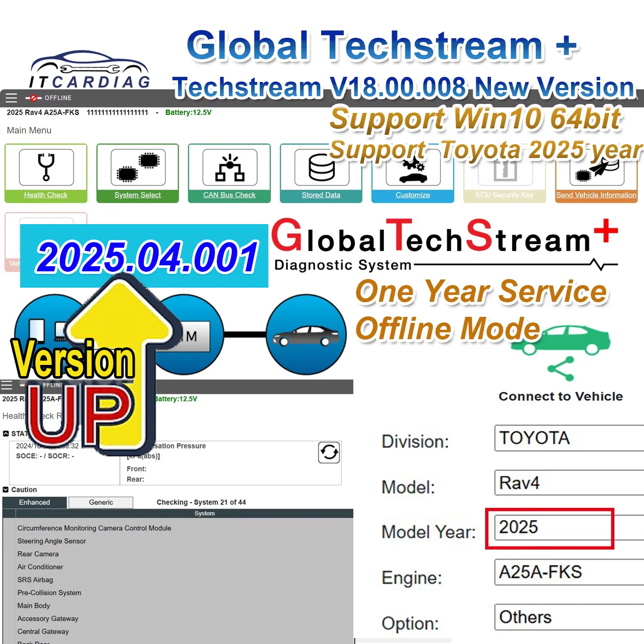Open the System Select link
The height and width of the screenshot is (644, 644).
(x=138, y=195)
